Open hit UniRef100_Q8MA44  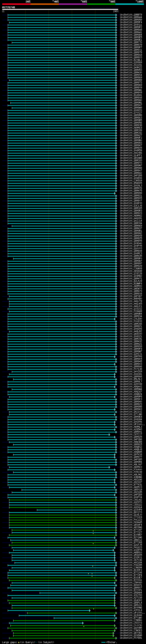(131, 17)
